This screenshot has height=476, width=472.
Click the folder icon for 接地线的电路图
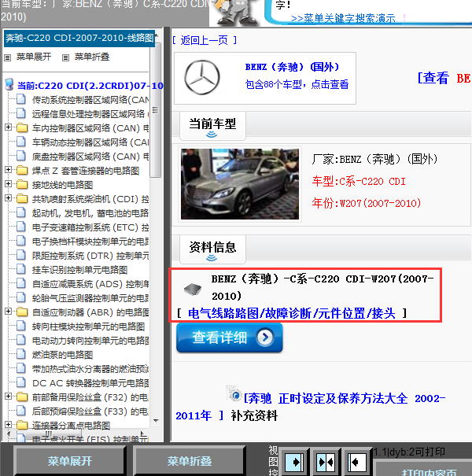(x=22, y=185)
